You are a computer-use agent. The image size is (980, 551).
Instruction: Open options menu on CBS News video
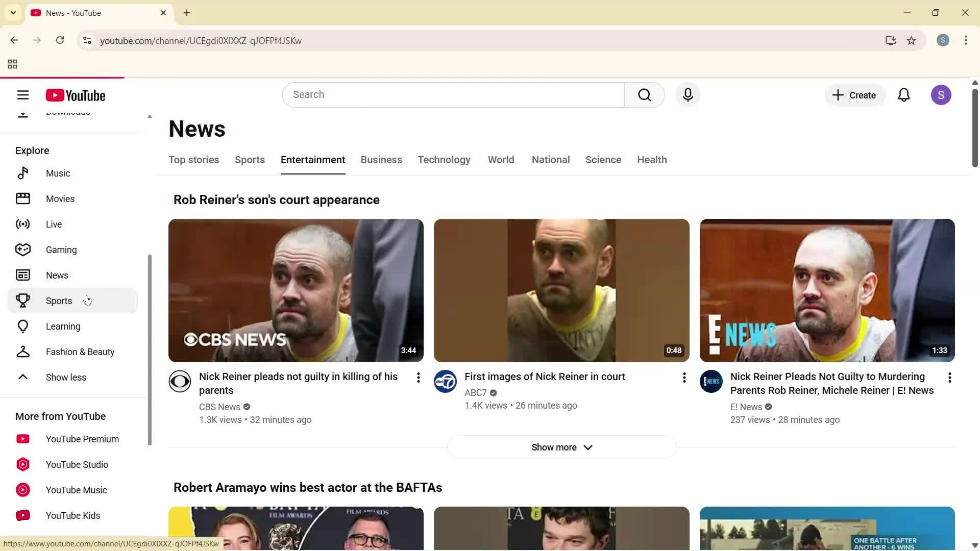point(418,377)
